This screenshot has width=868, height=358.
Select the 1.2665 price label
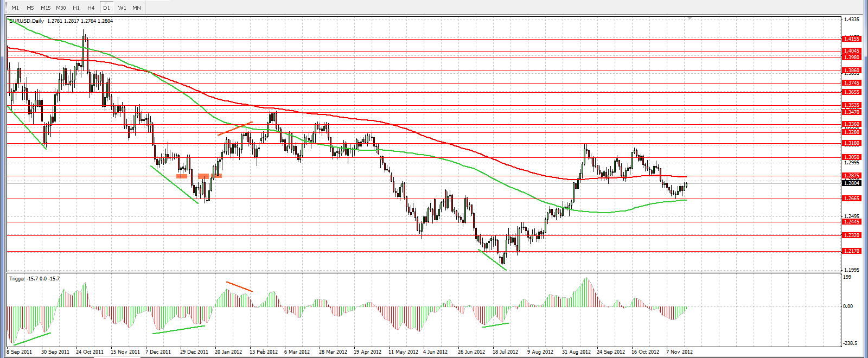[x=851, y=199]
